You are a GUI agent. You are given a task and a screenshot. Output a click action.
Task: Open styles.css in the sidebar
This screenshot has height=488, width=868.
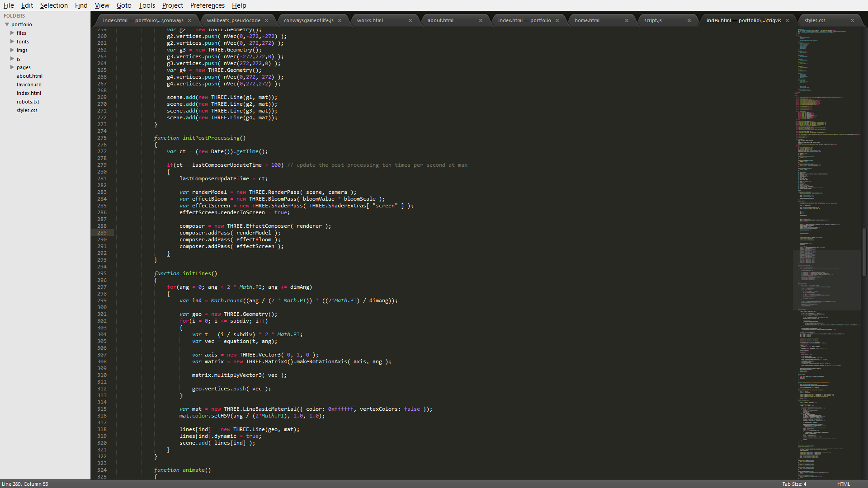pos(27,110)
